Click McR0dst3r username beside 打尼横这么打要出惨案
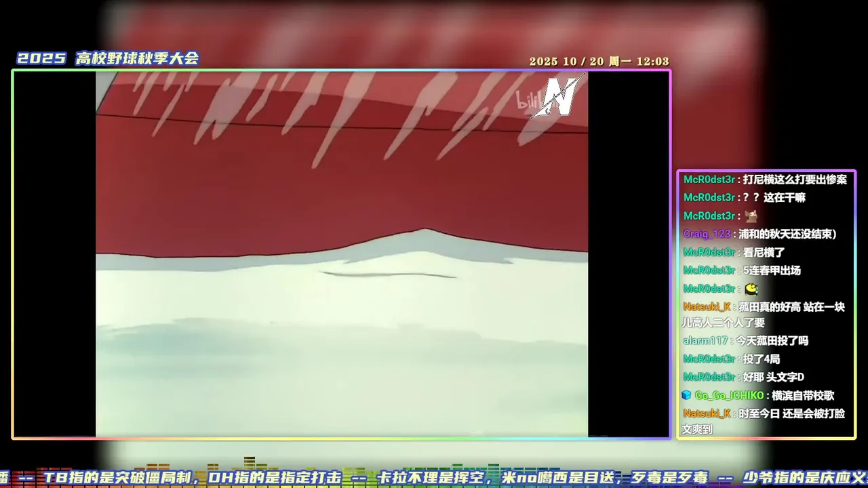 [x=709, y=180]
